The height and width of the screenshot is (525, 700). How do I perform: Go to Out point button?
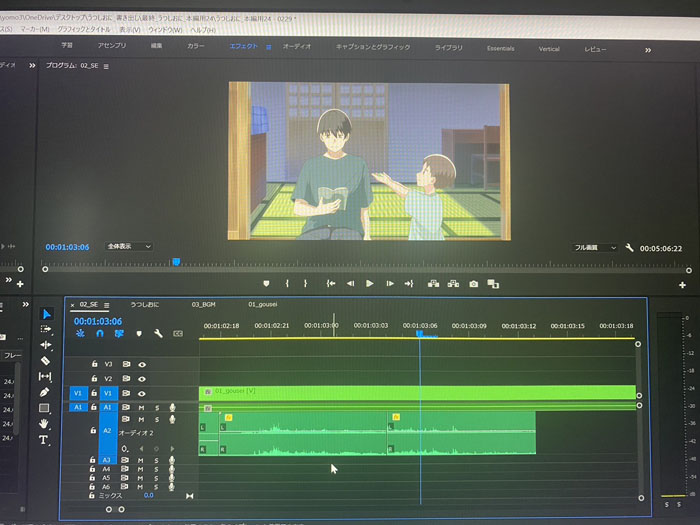coord(409,283)
